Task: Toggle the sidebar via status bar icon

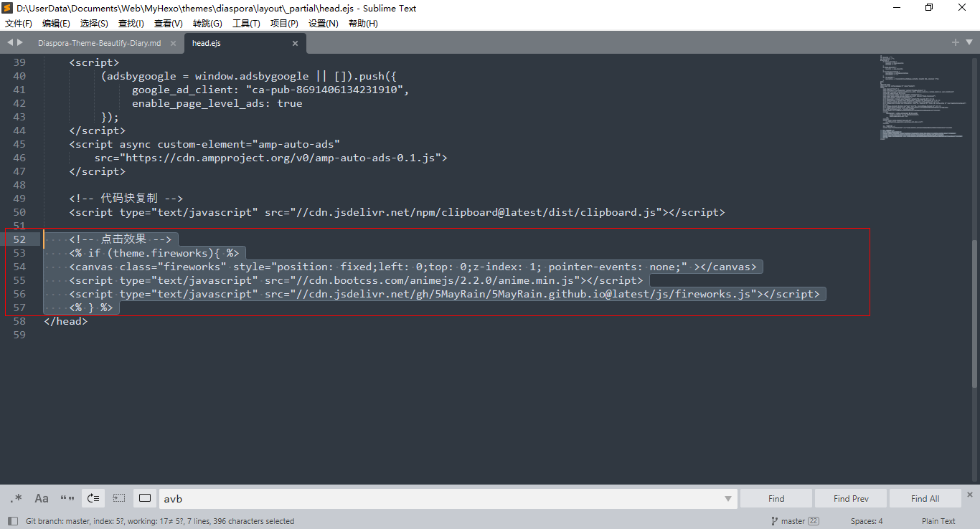Action: point(12,521)
